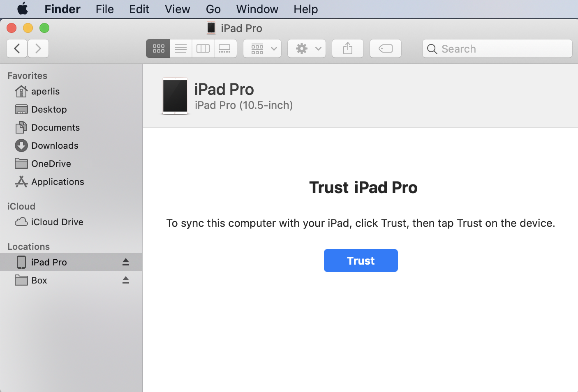
Task: Select iCloud Drive in the sidebar
Action: 71,222
